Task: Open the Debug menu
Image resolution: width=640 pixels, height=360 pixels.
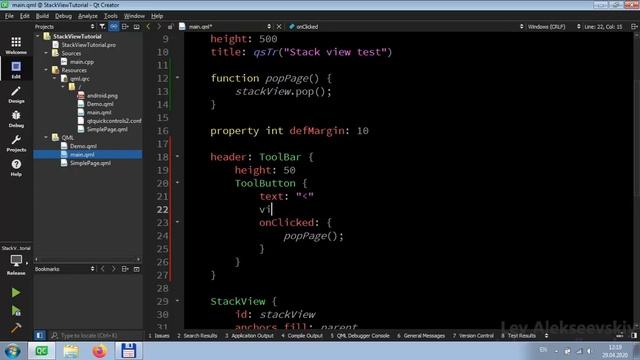Action: coord(63,16)
